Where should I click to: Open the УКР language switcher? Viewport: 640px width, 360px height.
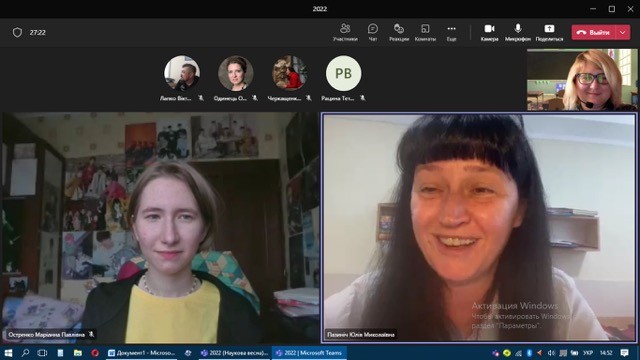tap(588, 353)
